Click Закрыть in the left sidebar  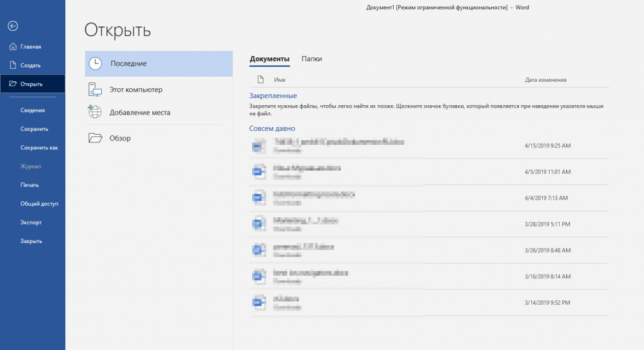(x=31, y=241)
